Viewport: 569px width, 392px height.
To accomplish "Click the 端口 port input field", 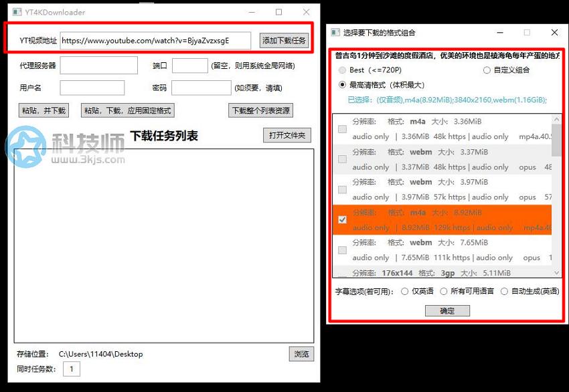I will click(x=190, y=66).
